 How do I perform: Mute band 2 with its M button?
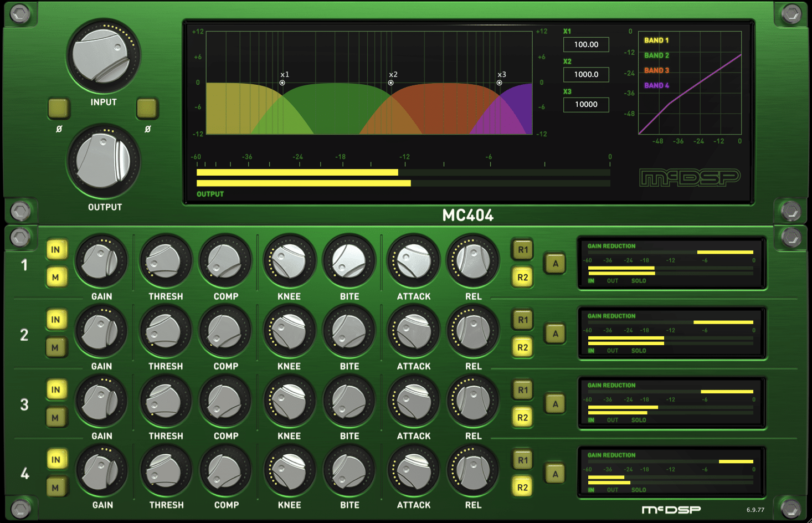(x=56, y=347)
